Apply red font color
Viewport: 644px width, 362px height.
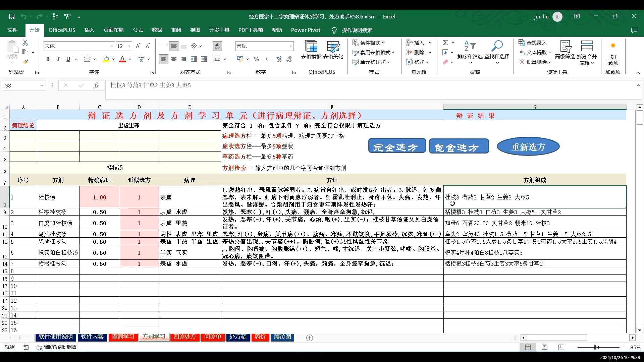[x=122, y=59]
